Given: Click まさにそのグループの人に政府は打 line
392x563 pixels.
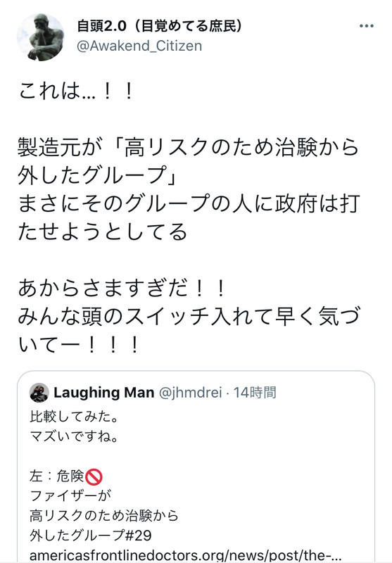Looking at the screenshot, I should [x=189, y=204].
